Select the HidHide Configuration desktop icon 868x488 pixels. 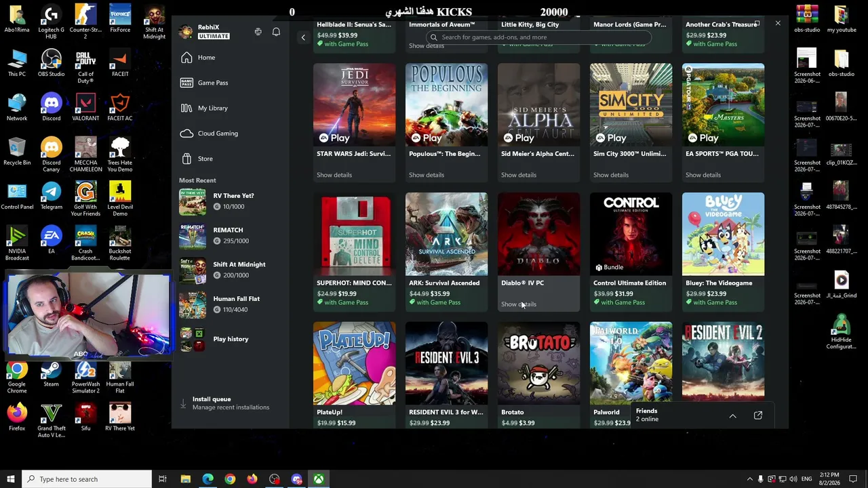click(x=841, y=333)
